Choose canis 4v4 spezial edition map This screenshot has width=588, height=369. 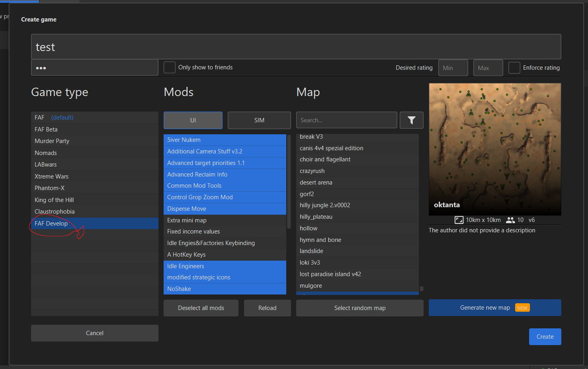[357, 148]
